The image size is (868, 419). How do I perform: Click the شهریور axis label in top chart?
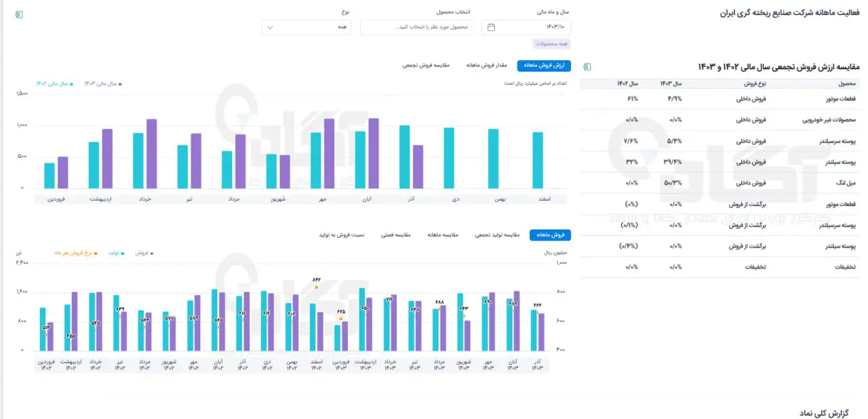coord(277,199)
